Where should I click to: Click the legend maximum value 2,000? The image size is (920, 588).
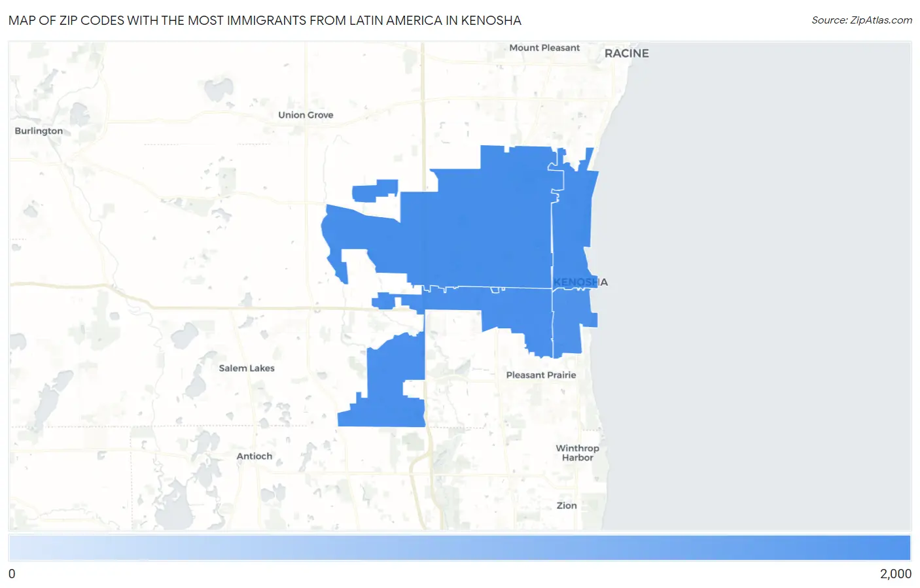895,574
